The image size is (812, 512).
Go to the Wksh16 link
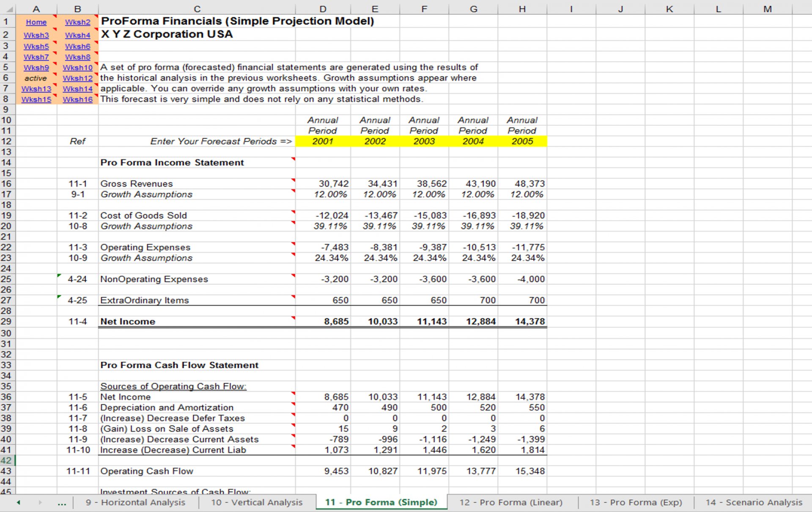click(77, 99)
